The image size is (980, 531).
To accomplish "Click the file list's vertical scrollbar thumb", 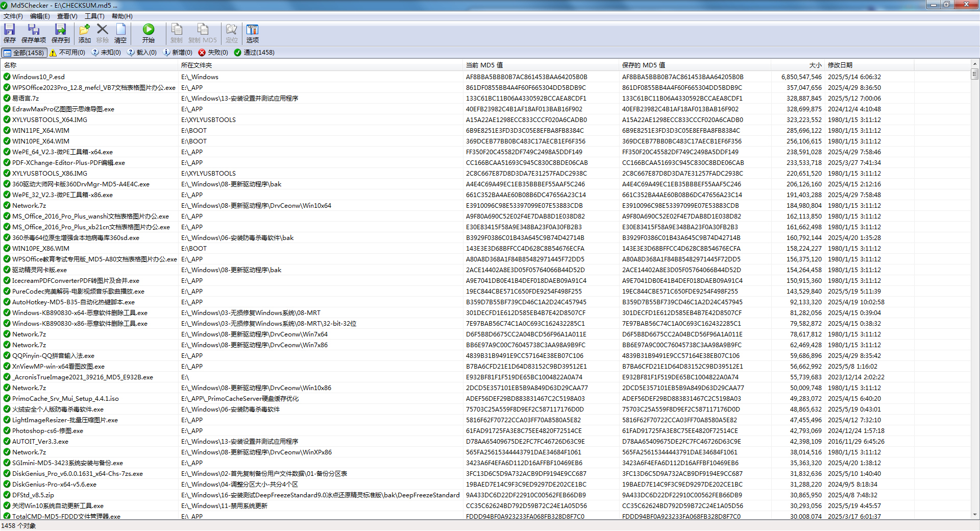I will pyautogui.click(x=975, y=75).
